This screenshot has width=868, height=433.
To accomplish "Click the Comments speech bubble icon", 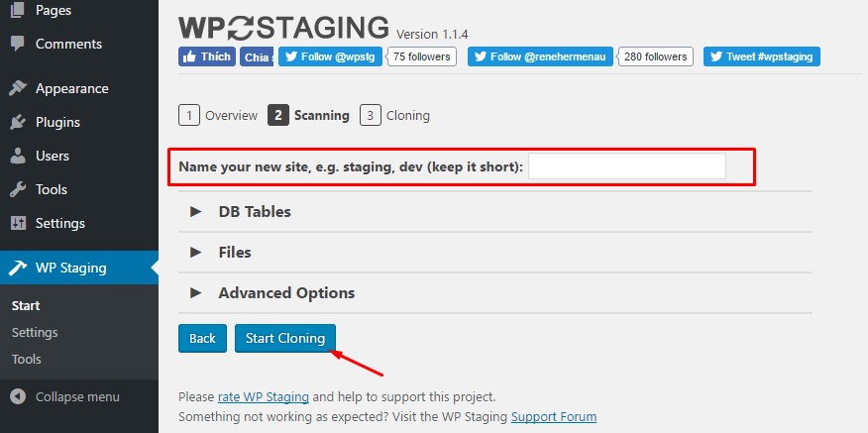I will [18, 44].
